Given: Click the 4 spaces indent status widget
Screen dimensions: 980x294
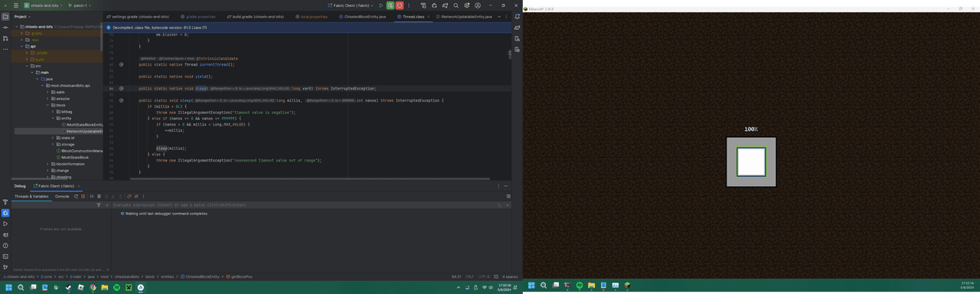Looking at the screenshot, I should (510, 276).
